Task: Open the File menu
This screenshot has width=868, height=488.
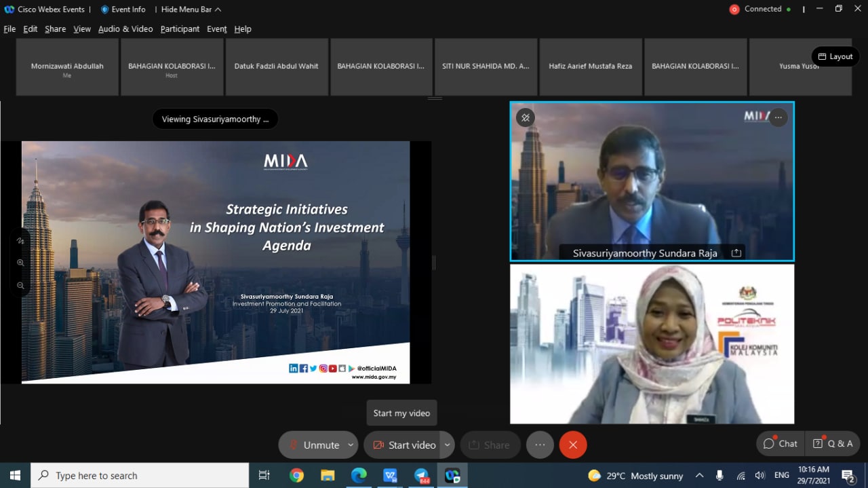Action: 9,29
